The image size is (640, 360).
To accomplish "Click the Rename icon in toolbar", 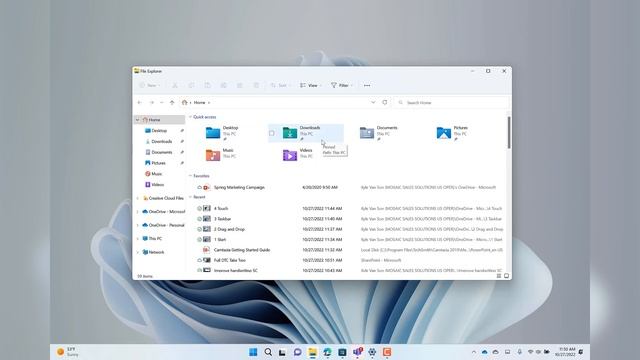I will pyautogui.click(x=224, y=85).
